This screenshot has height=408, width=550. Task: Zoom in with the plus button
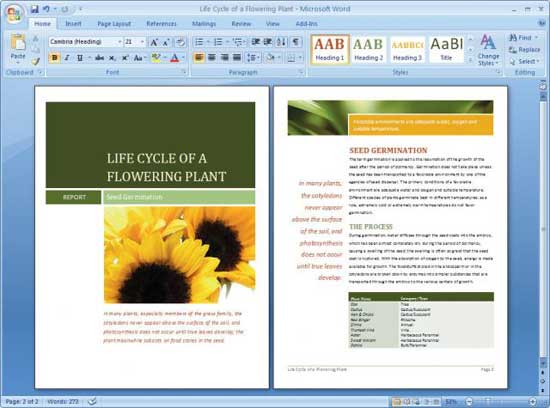click(x=532, y=401)
